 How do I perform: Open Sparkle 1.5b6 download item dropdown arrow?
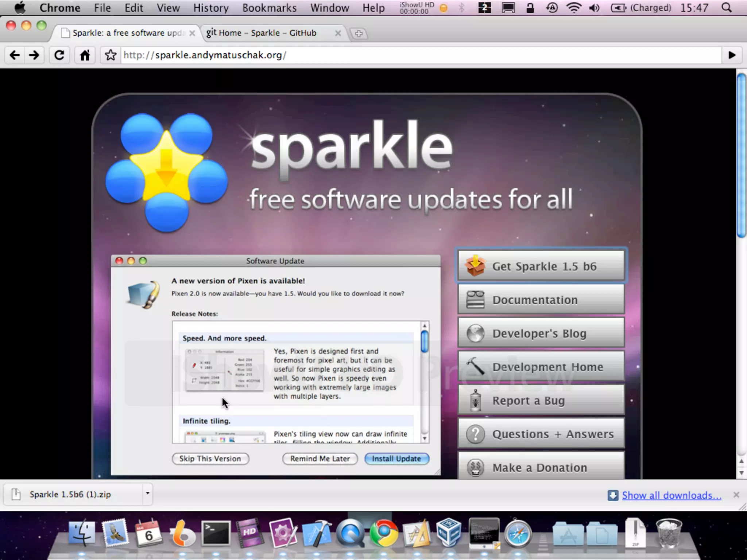pos(147,494)
